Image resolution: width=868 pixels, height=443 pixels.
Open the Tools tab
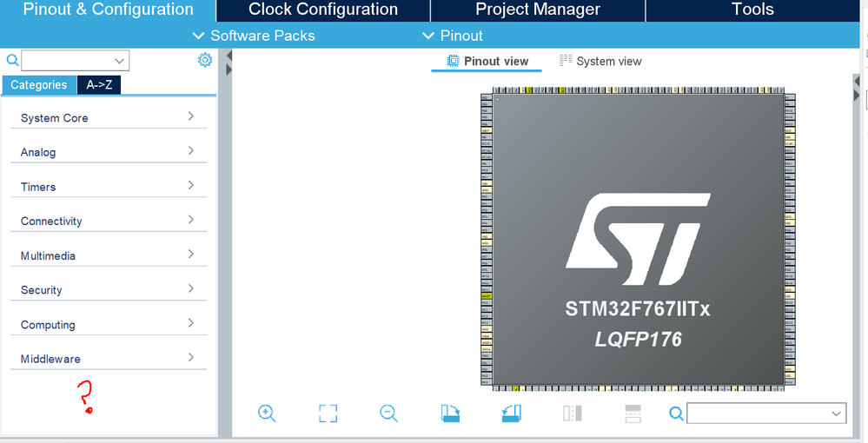(x=752, y=10)
